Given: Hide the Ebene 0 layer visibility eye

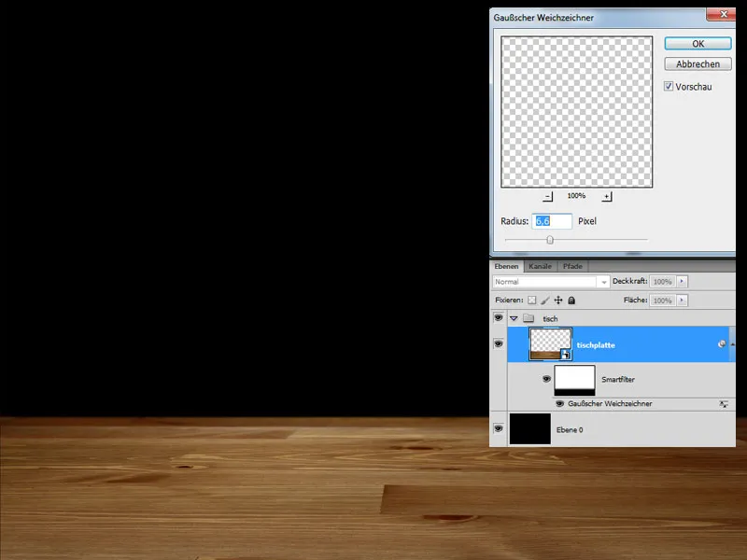Looking at the screenshot, I should [499, 428].
